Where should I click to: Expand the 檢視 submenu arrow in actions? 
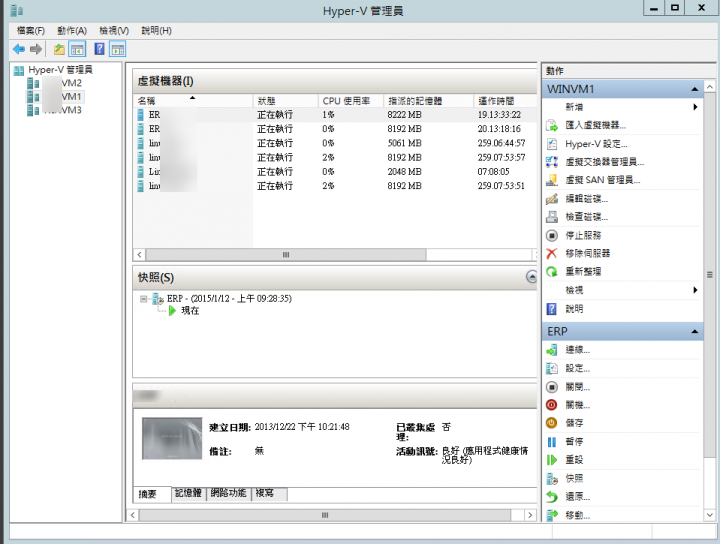pyautogui.click(x=695, y=290)
